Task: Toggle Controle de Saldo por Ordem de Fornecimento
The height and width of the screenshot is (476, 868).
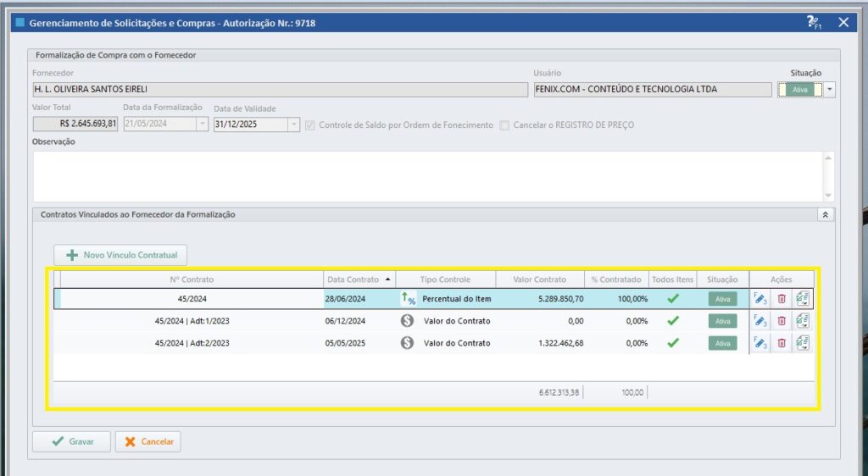Action: (310, 125)
